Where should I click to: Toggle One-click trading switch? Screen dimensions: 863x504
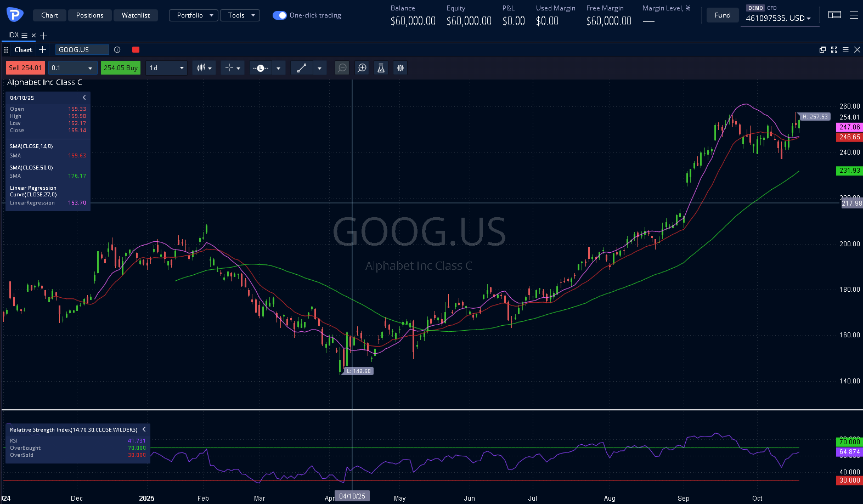[280, 15]
